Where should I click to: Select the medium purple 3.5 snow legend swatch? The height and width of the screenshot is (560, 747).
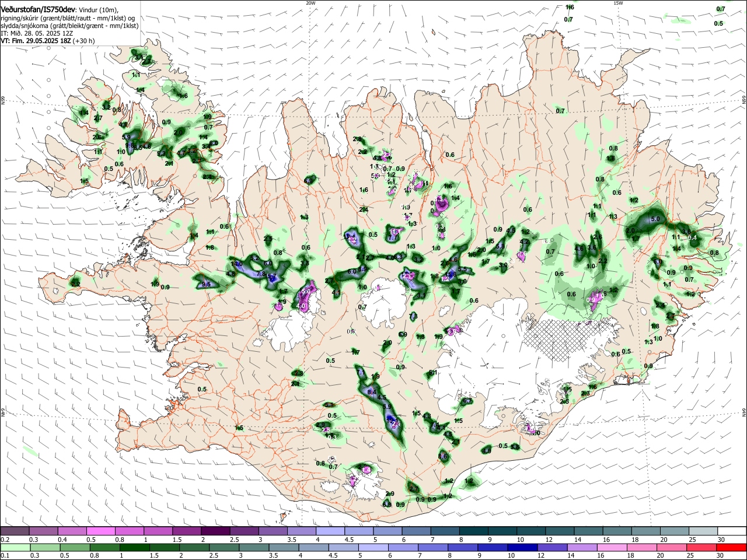tap(301, 531)
